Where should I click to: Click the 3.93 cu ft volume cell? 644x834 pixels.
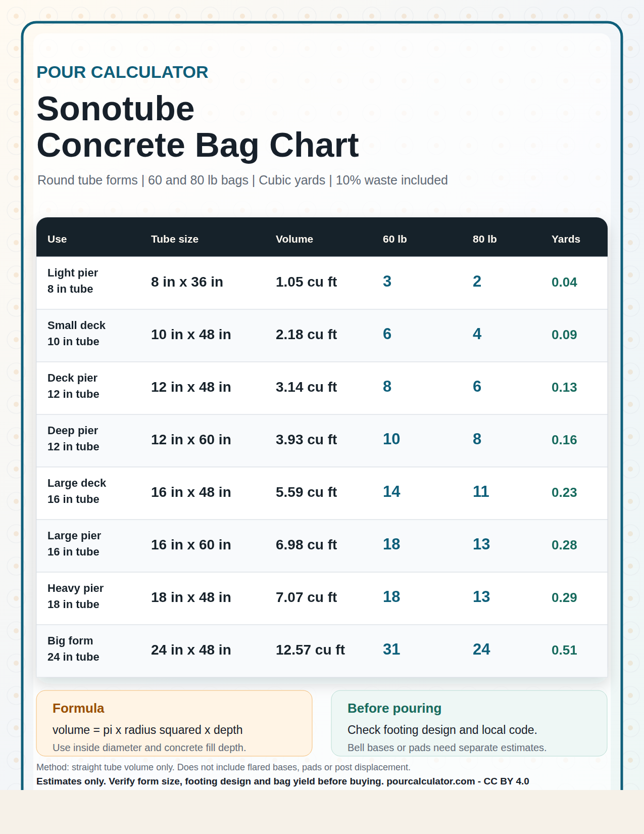(x=306, y=440)
